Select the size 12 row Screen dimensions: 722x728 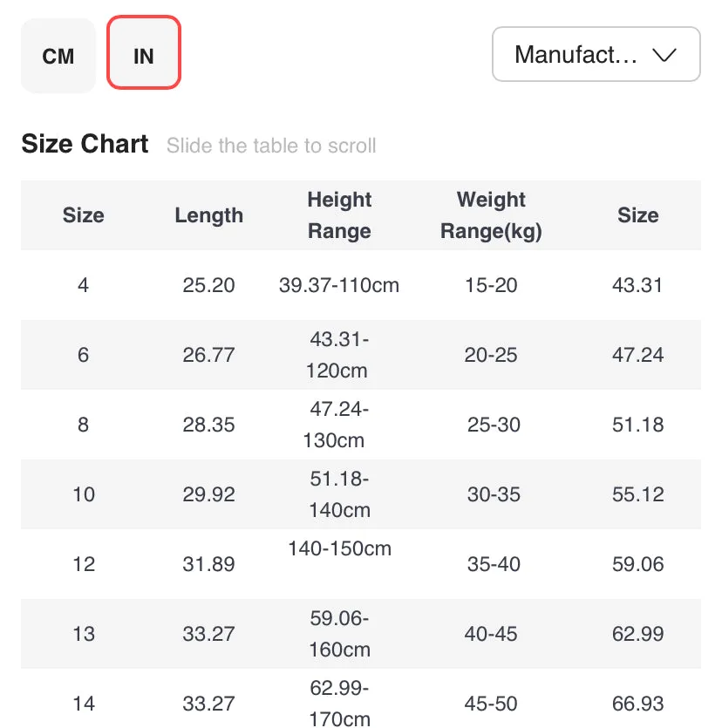point(361,563)
